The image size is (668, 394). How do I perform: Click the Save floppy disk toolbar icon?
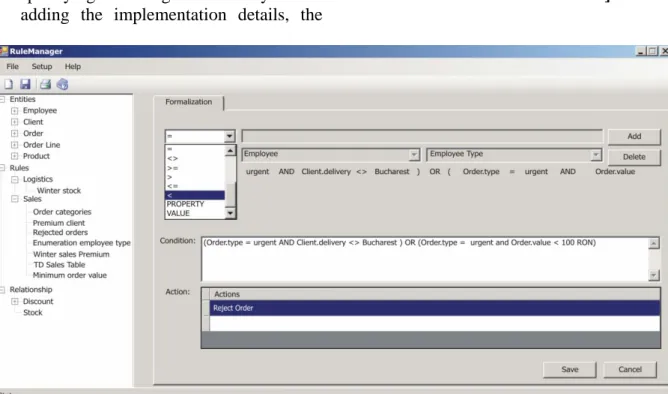point(26,84)
